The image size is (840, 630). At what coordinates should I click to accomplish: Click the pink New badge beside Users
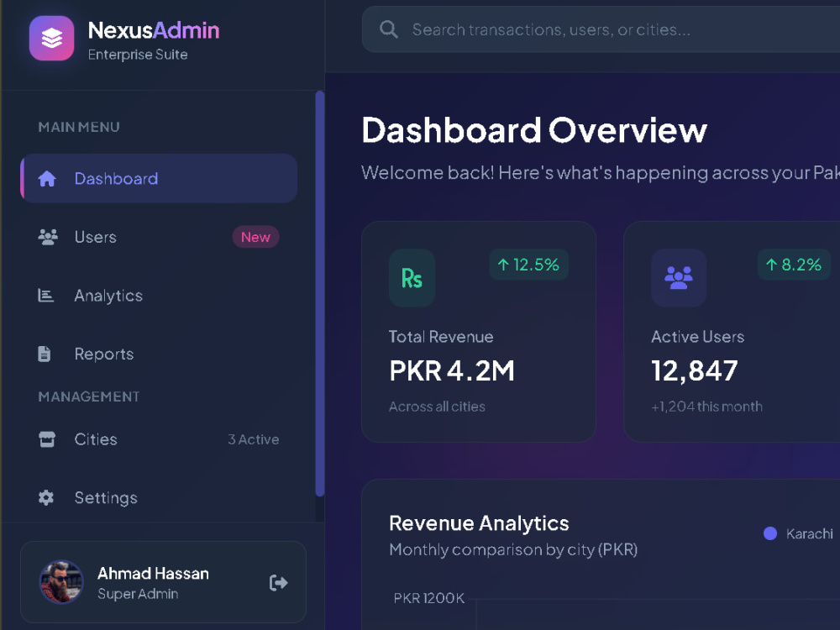pyautogui.click(x=255, y=237)
